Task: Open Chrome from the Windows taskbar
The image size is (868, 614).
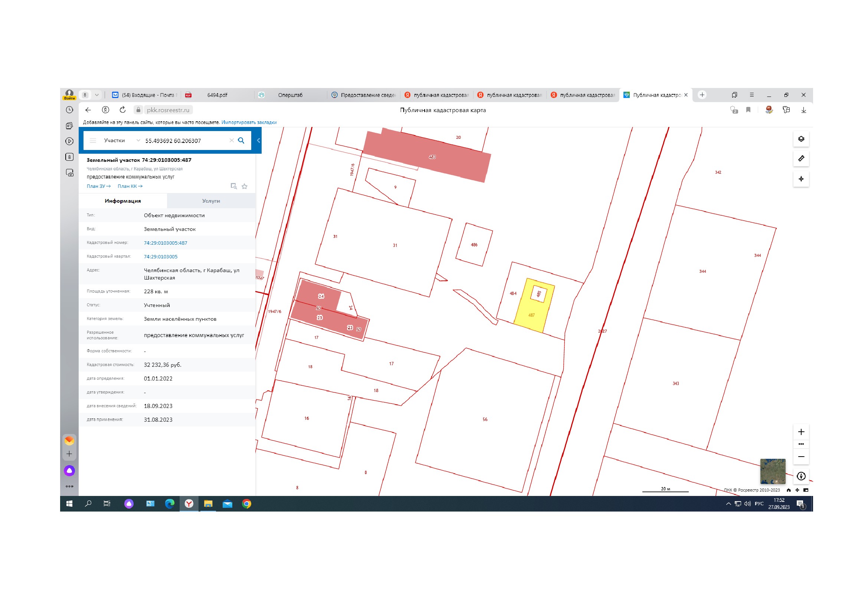Action: tap(246, 504)
